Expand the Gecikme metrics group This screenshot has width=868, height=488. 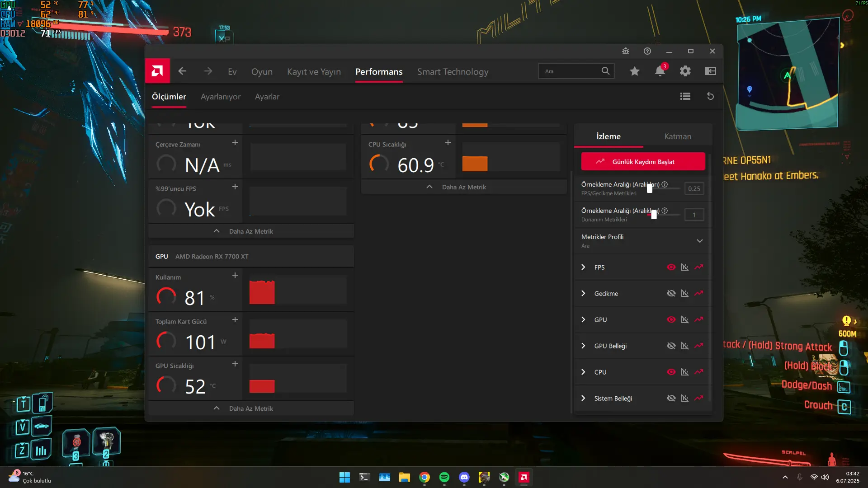pyautogui.click(x=583, y=294)
